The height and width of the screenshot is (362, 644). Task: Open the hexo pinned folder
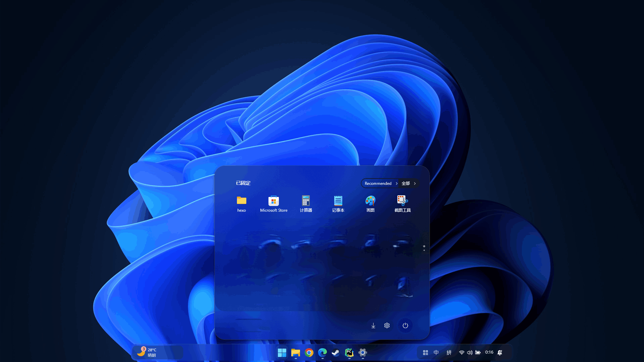(x=241, y=204)
